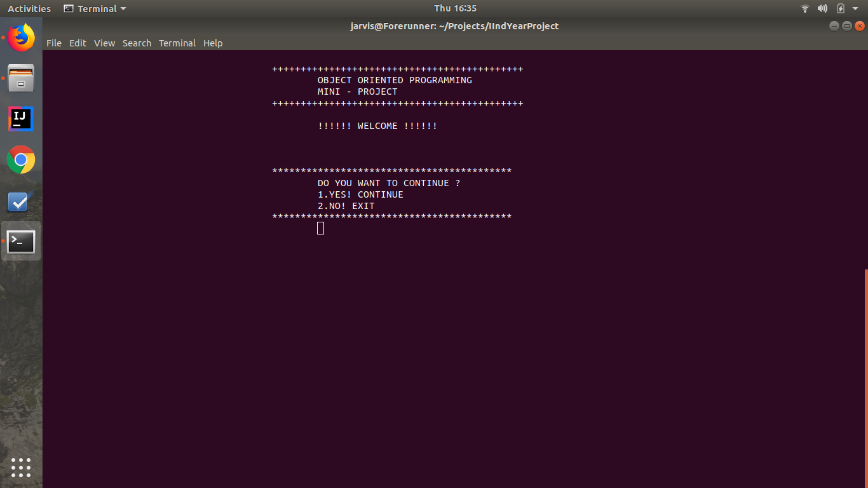This screenshot has width=868, height=488.
Task: Click the battery status icon
Action: [841, 9]
